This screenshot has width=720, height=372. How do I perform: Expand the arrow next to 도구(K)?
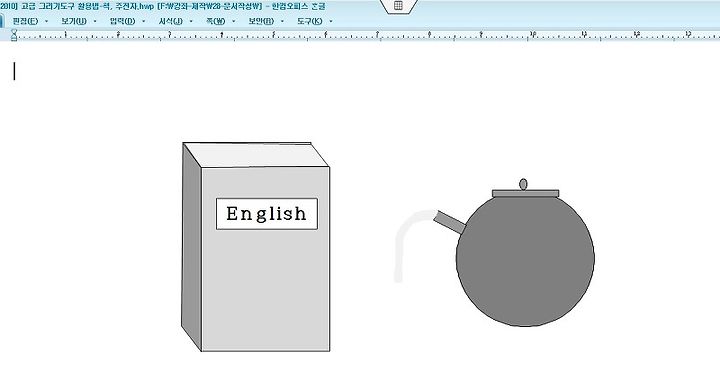[331, 21]
